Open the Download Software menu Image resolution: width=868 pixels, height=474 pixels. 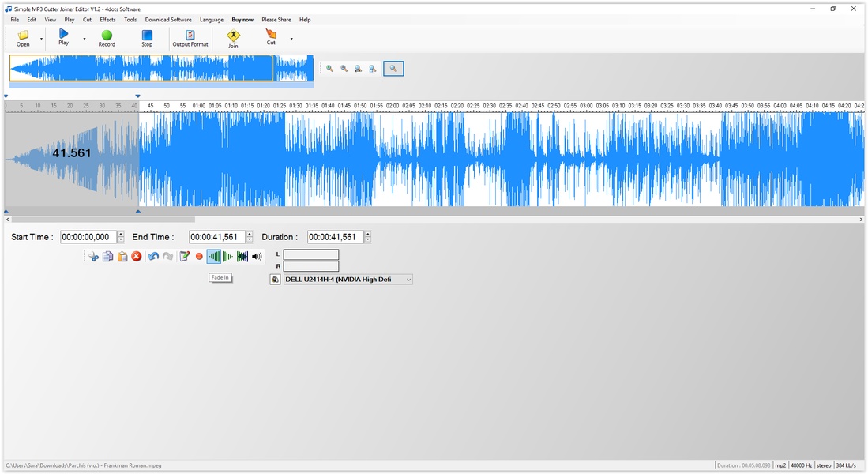168,20
